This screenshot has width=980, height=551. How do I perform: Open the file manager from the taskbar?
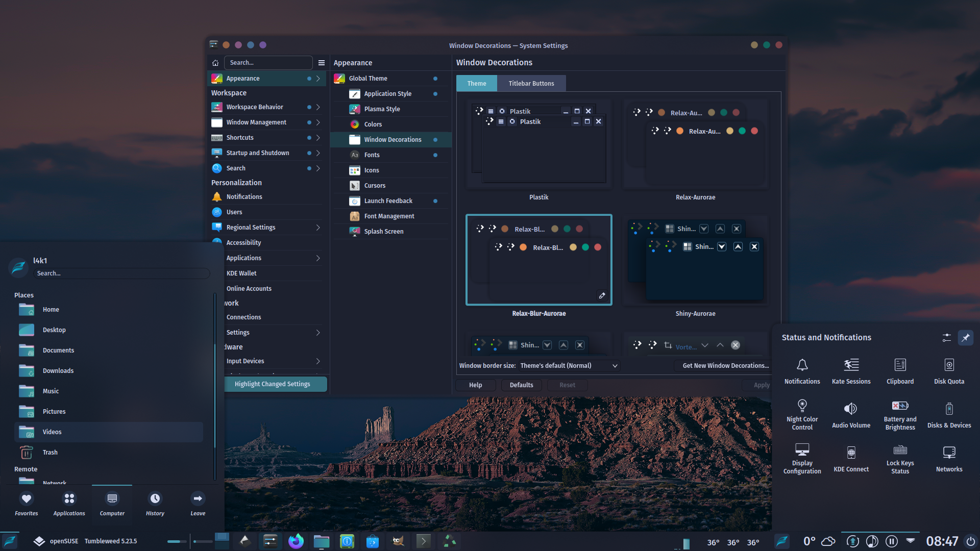322,541
